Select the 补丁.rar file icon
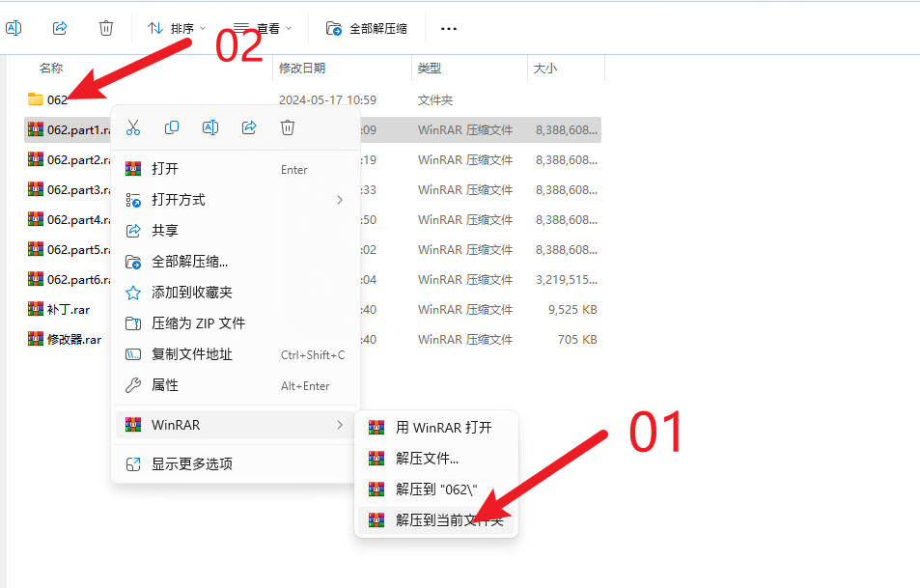 (x=36, y=309)
